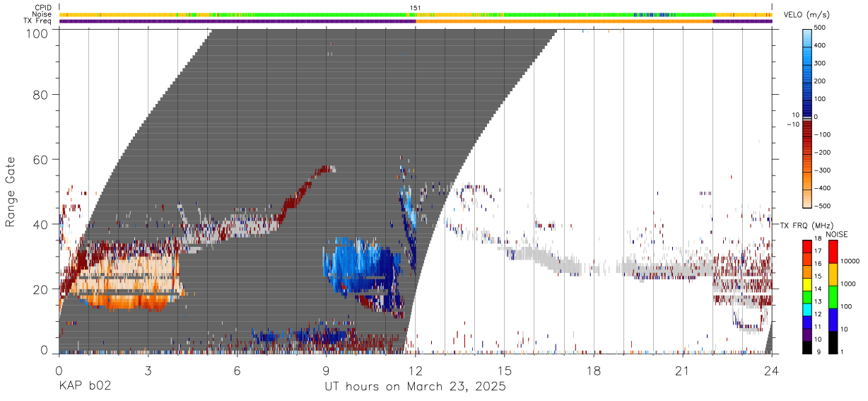Screen dimensions: 868x401
Task: Click the 80 tick on Range Gate axis
Action: tap(41, 94)
